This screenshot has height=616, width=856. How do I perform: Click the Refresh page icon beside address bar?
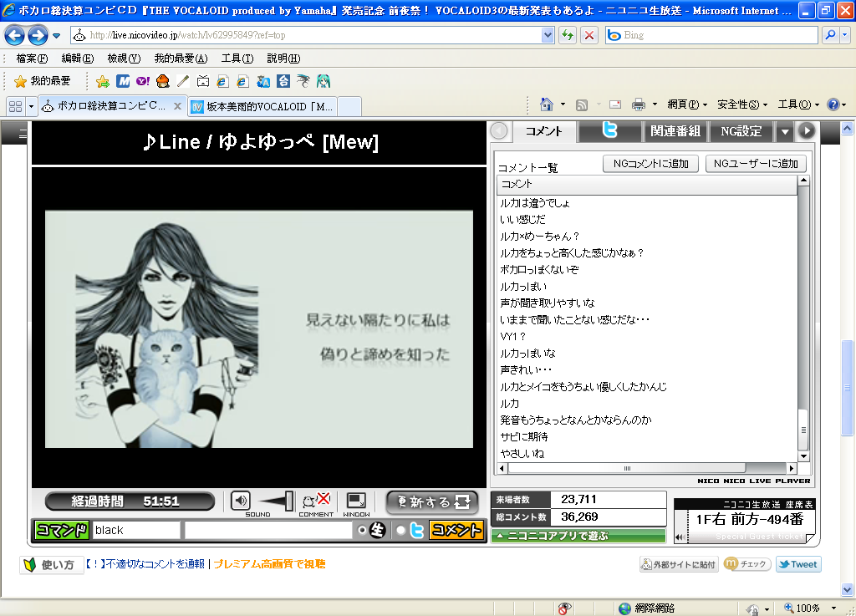(x=568, y=35)
